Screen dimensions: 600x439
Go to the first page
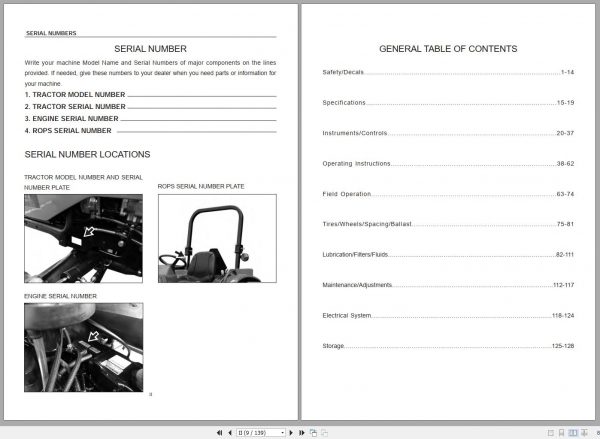click(219, 432)
